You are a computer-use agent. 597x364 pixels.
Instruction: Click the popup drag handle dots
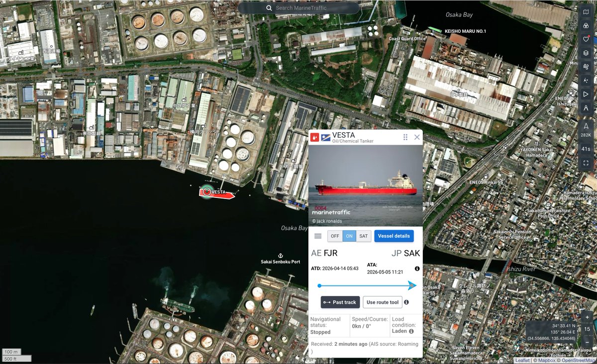405,137
